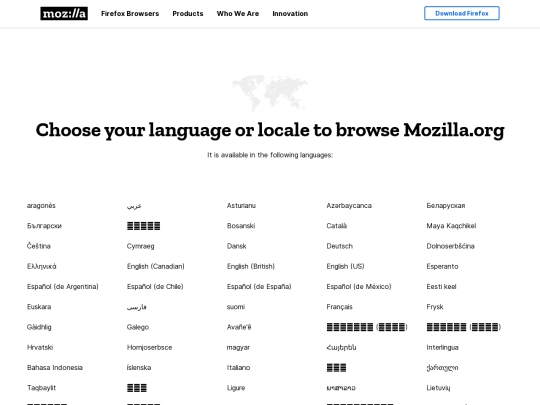The width and height of the screenshot is (540, 405).
Task: Open the Products menu
Action: click(188, 13)
